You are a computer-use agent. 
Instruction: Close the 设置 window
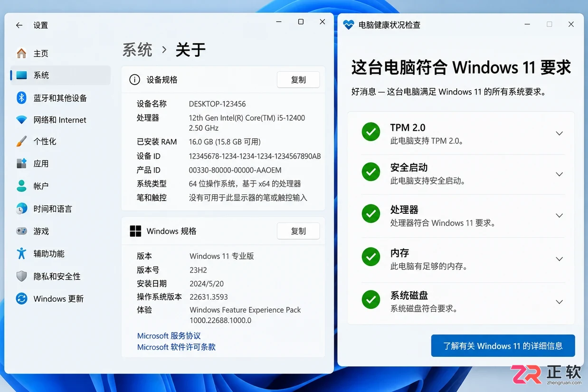tap(322, 22)
